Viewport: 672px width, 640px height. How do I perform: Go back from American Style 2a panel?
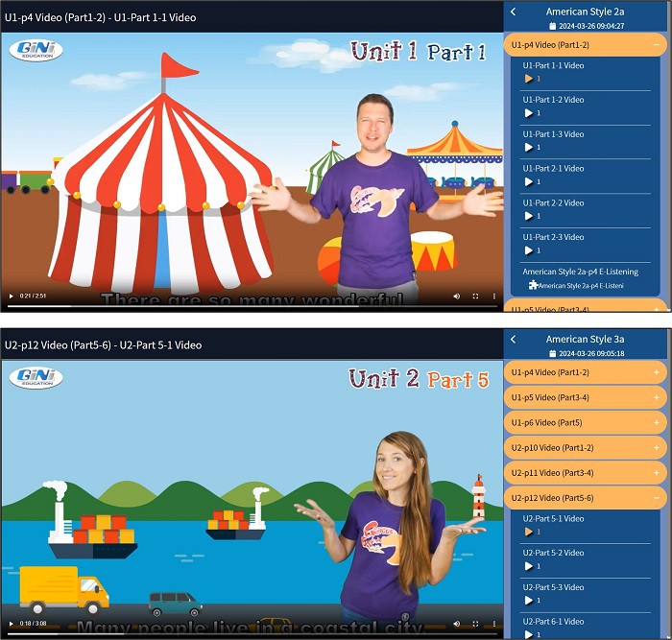point(514,12)
